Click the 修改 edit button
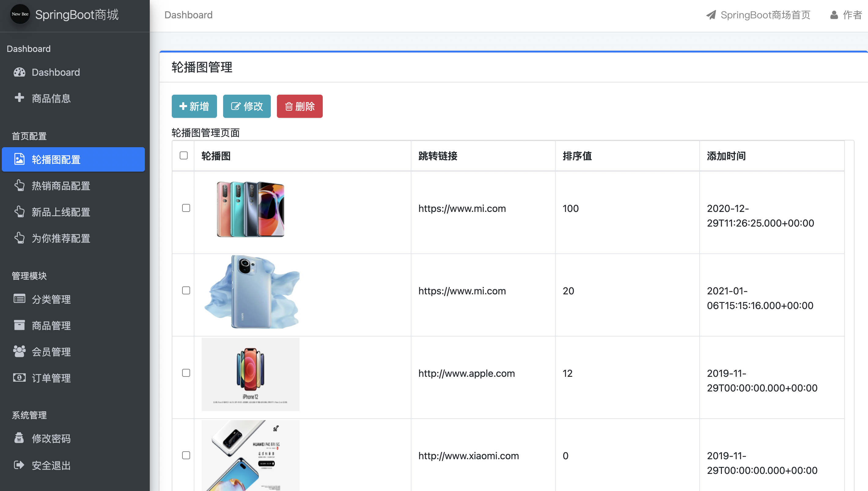The width and height of the screenshot is (868, 491). (x=247, y=106)
